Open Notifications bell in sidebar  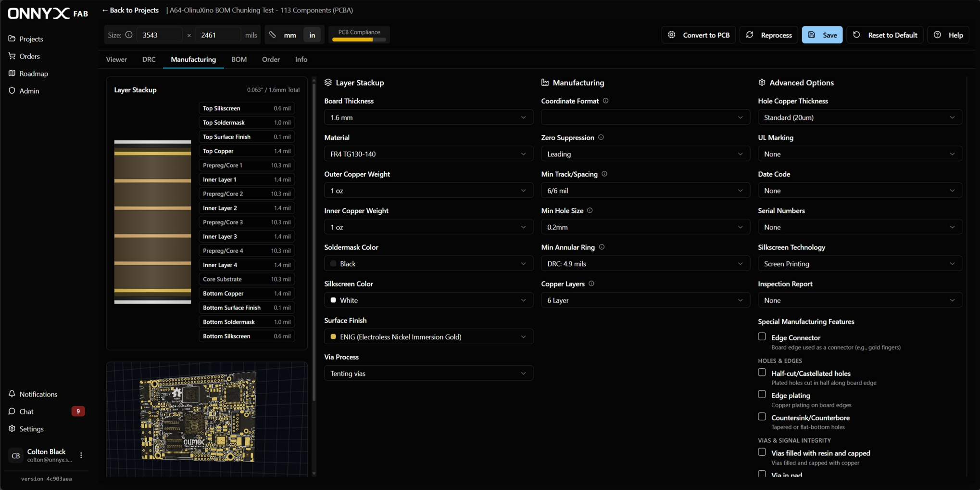click(12, 394)
